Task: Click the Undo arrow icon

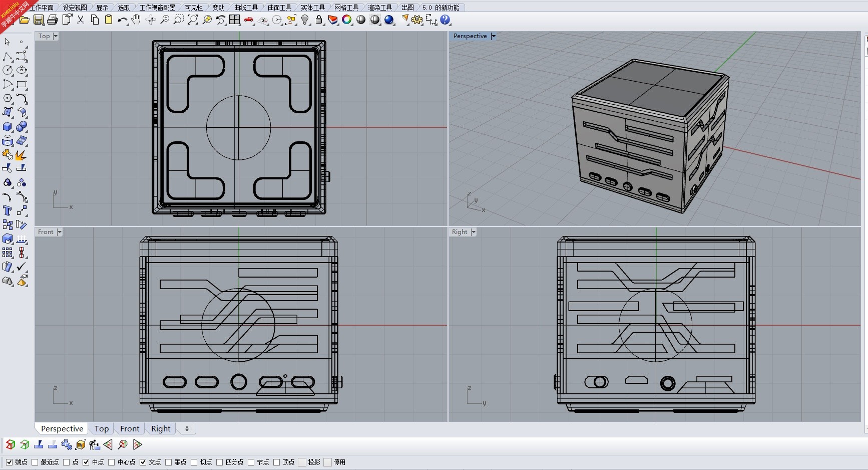Action: point(123,20)
